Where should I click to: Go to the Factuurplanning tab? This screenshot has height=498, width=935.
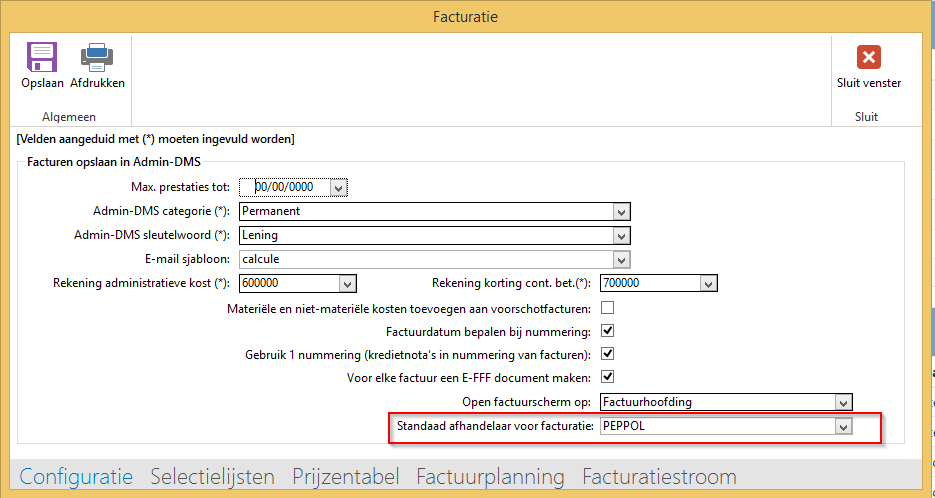point(490,477)
